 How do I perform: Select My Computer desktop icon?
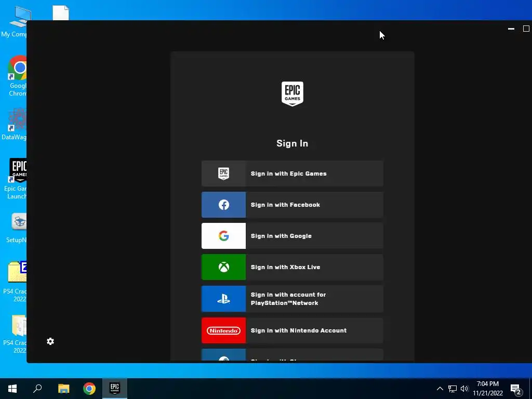tap(14, 22)
